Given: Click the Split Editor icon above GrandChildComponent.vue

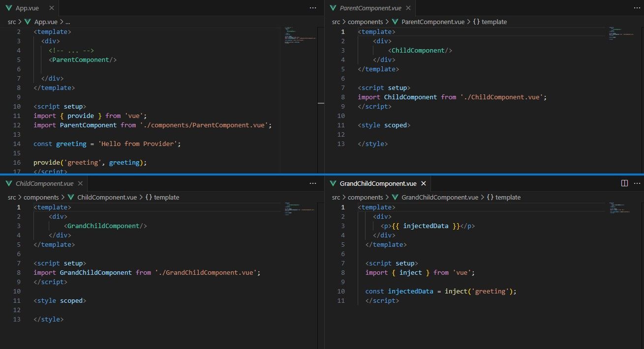Looking at the screenshot, I should (624, 183).
